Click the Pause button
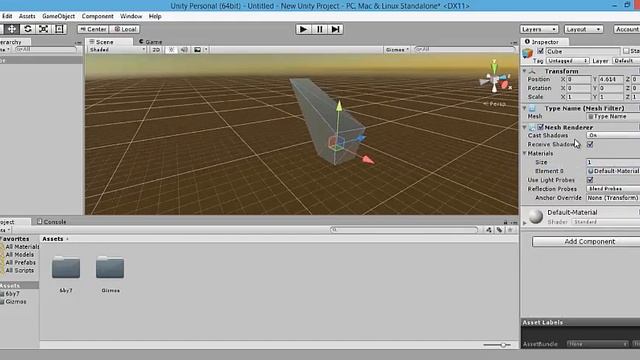Screen dimensions: 640x360 319,29
